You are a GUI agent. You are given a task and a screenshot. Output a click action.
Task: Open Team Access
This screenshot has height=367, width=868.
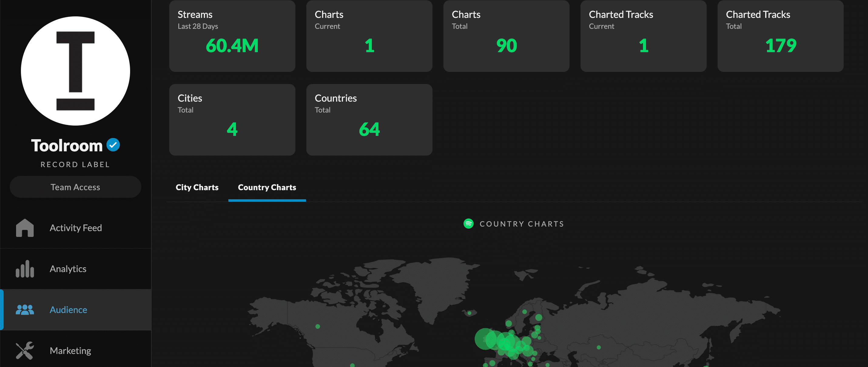point(75,187)
